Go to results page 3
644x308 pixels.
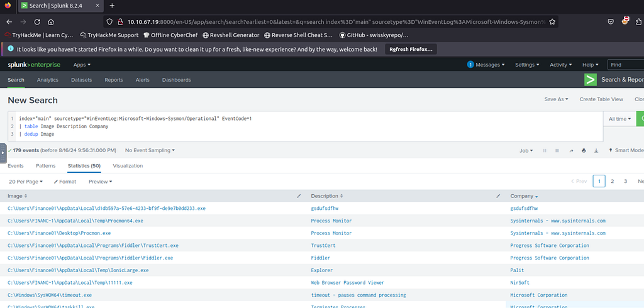(x=626, y=181)
